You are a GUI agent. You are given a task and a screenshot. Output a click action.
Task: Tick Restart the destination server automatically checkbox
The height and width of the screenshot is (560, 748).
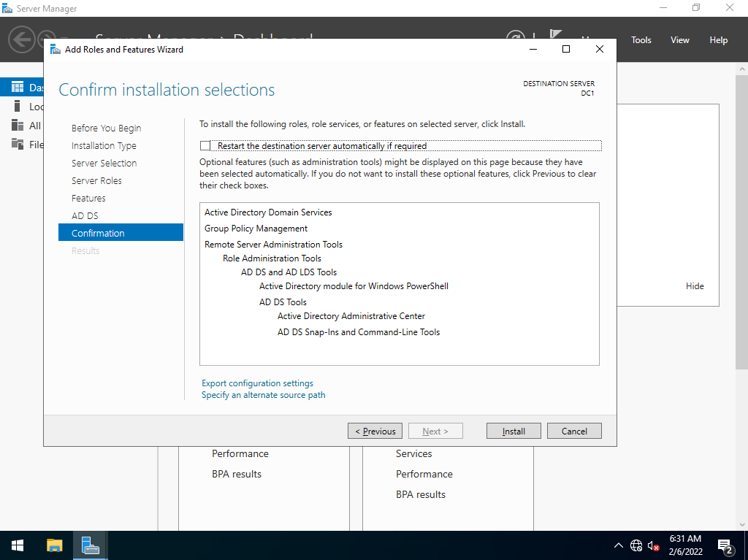click(x=205, y=145)
